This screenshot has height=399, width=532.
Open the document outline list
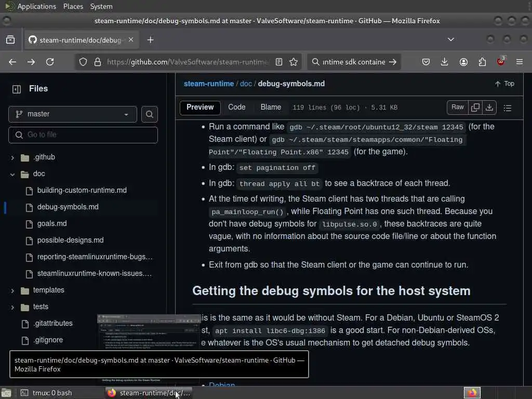pos(508,108)
